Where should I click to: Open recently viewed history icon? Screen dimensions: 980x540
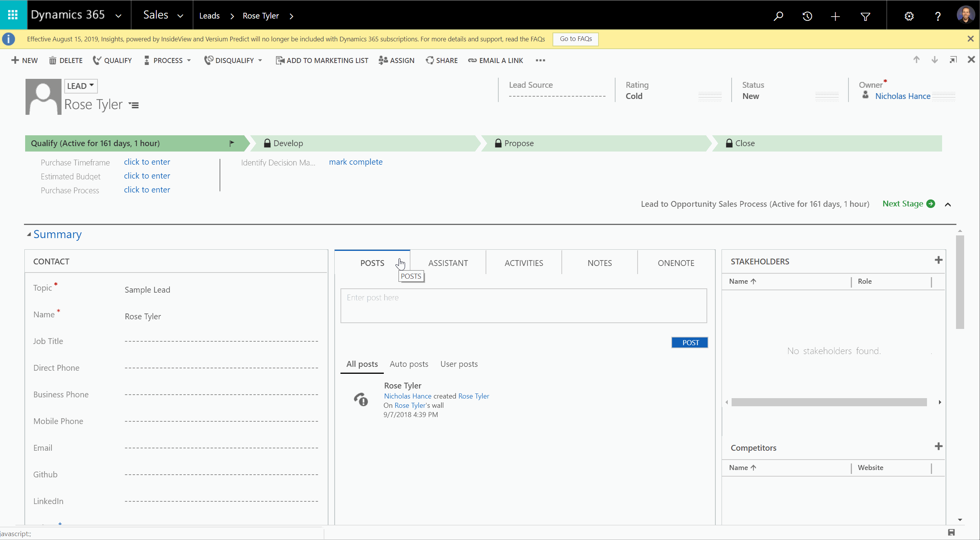807,16
